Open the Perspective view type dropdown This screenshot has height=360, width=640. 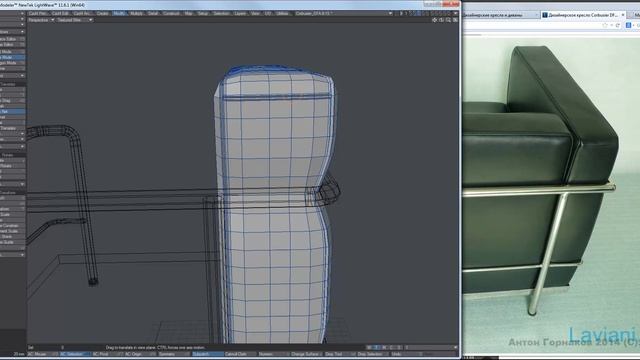click(41, 20)
